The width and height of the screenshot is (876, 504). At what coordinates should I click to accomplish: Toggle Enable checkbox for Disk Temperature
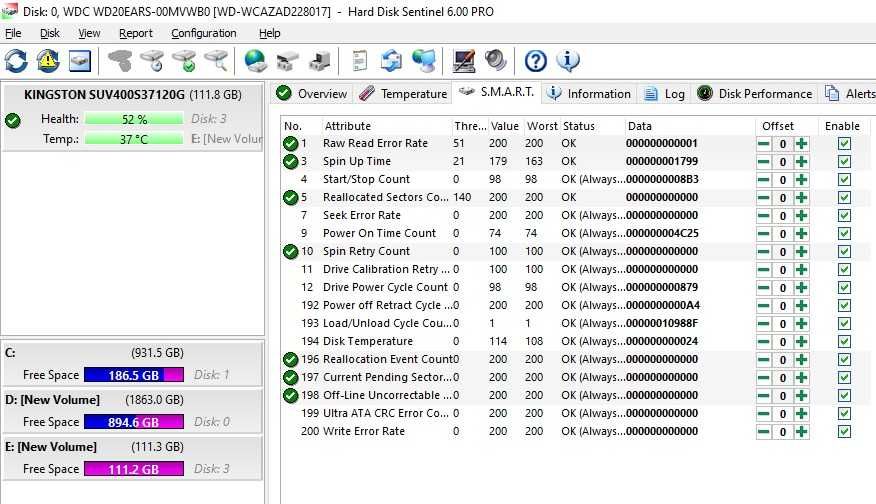pyautogui.click(x=844, y=341)
